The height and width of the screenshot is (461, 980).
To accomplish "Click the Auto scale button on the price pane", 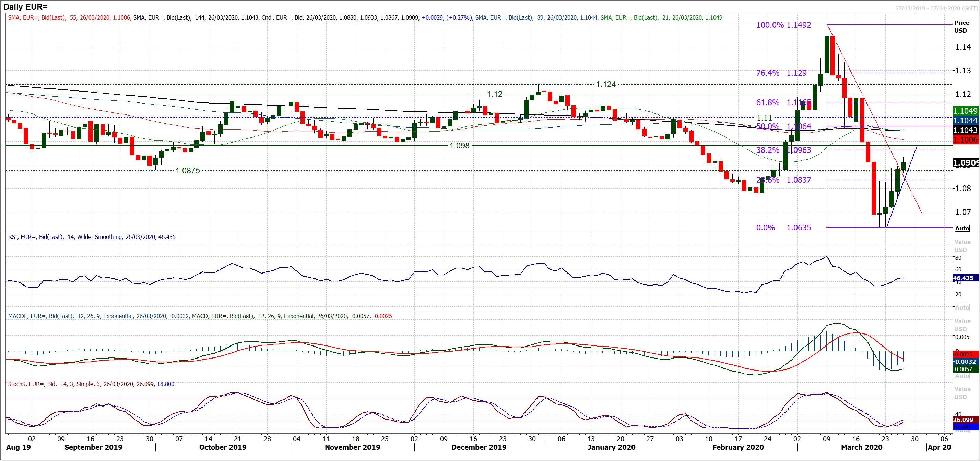I will point(962,228).
